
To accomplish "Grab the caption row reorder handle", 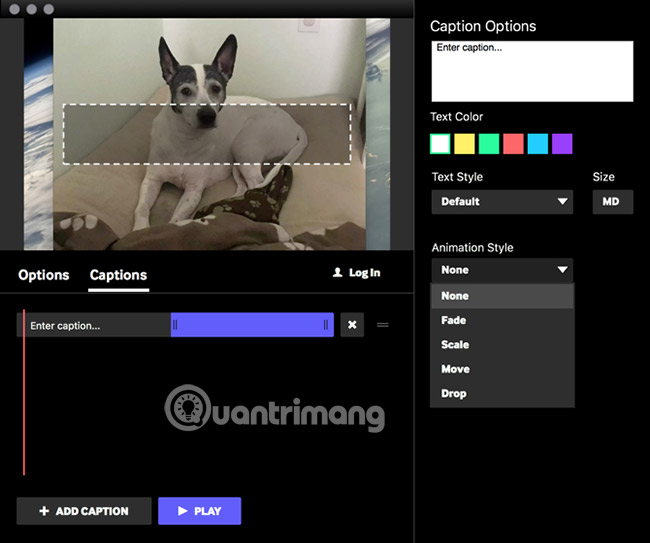I will coord(383,325).
